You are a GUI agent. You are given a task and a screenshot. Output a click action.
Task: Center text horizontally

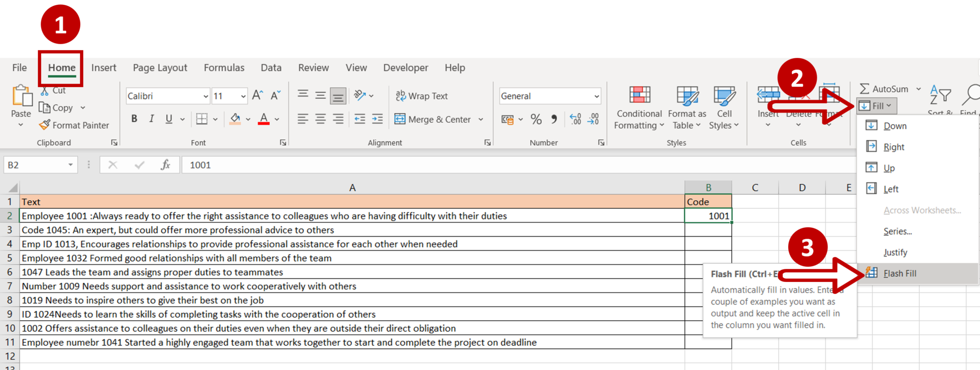321,119
